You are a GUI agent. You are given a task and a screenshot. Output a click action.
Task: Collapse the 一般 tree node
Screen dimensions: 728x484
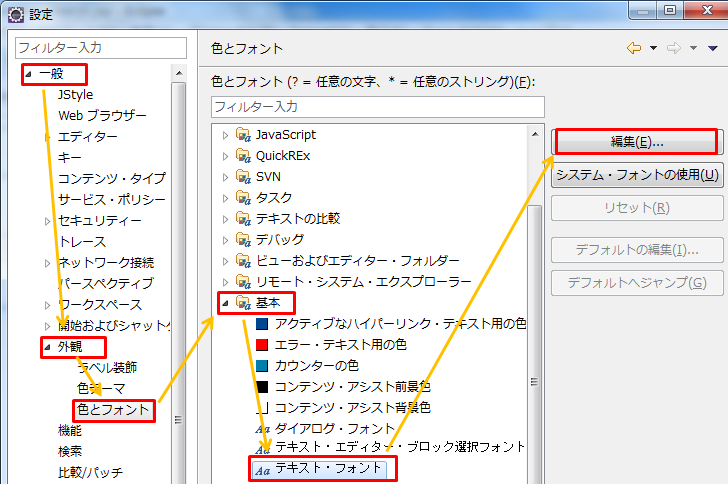coord(28,74)
